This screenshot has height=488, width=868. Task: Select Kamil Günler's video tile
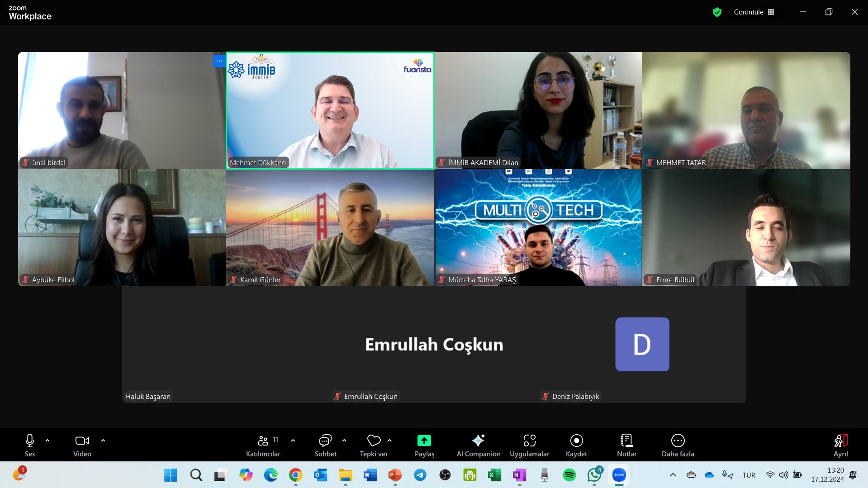[330, 227]
